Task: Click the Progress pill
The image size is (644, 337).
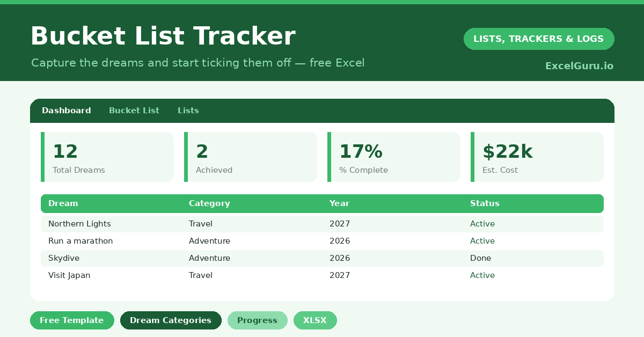Action: [x=258, y=320]
